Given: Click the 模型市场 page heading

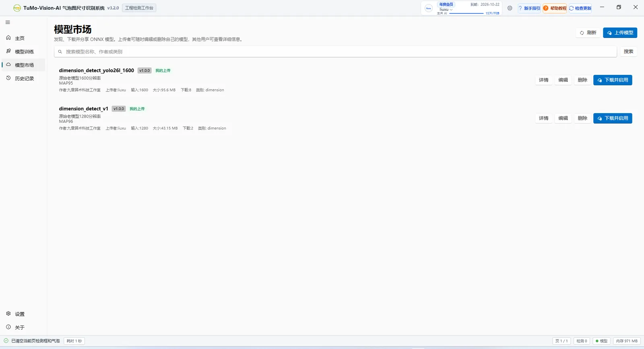Looking at the screenshot, I should [x=73, y=29].
